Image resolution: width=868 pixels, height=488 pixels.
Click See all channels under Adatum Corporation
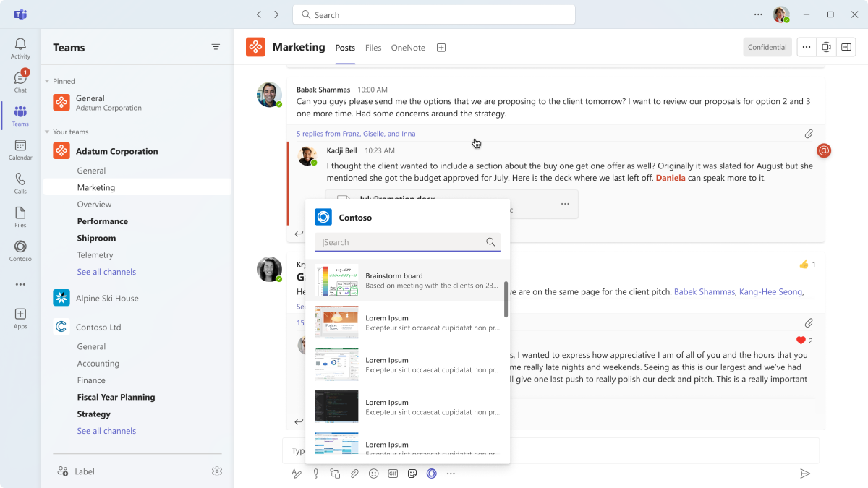coord(106,272)
